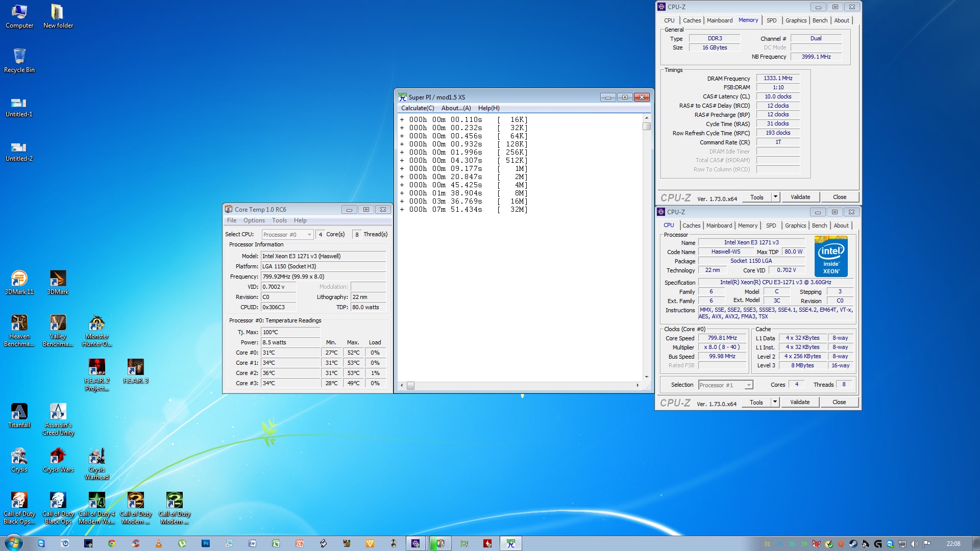Expand Tools arrow in lower CPU-Z window

click(x=775, y=402)
